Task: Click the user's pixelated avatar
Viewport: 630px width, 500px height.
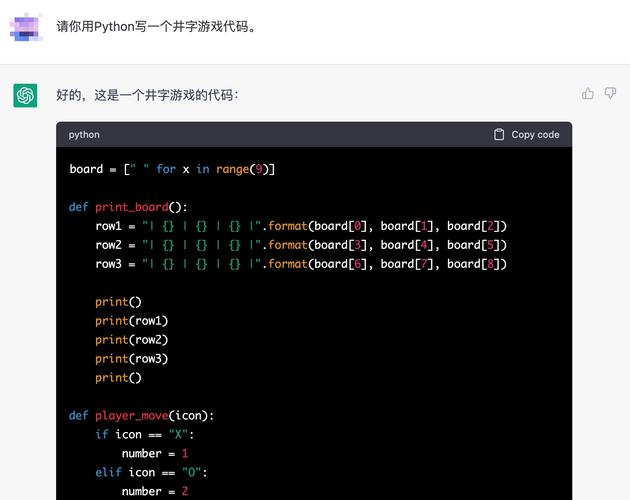Action: click(26, 27)
